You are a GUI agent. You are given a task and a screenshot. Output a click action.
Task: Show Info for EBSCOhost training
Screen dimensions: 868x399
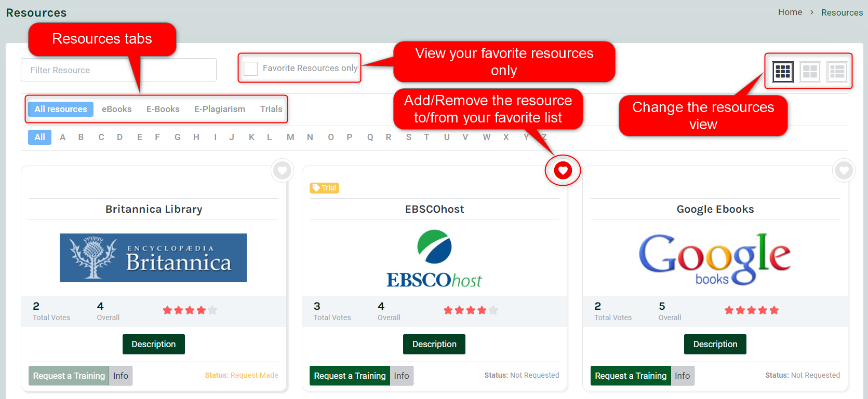pyautogui.click(x=402, y=376)
